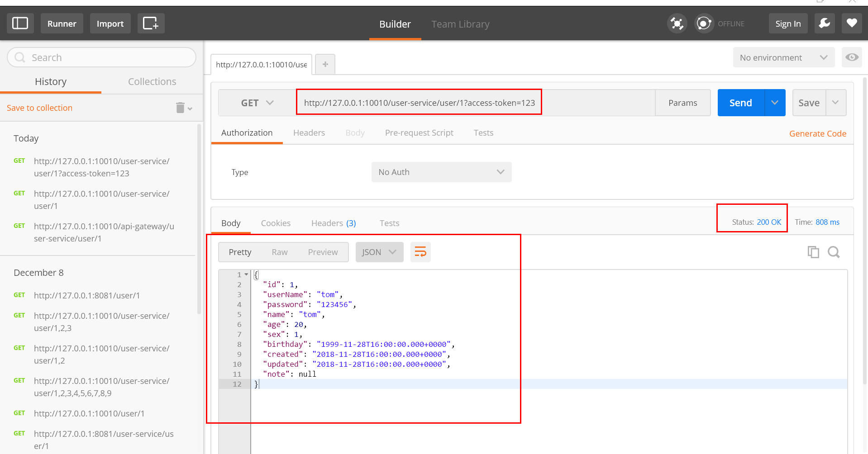Click the interceptor satellite icon
The image size is (868, 454).
pyautogui.click(x=677, y=24)
